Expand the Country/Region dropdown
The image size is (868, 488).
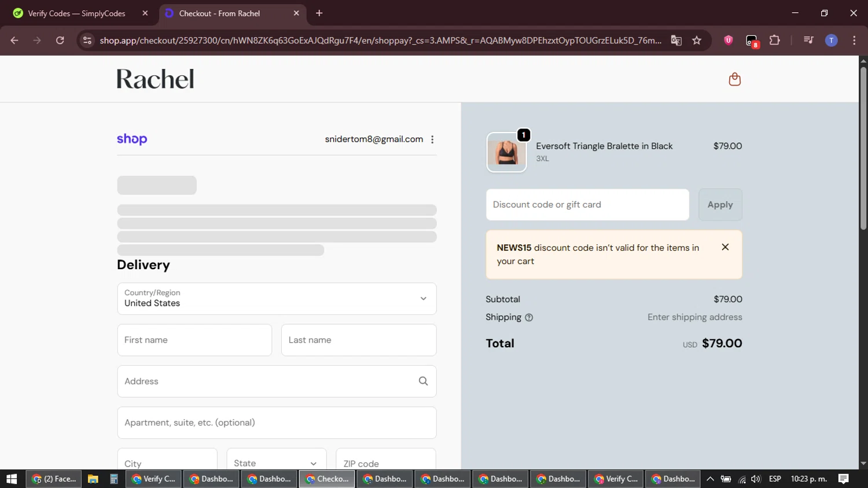277,299
